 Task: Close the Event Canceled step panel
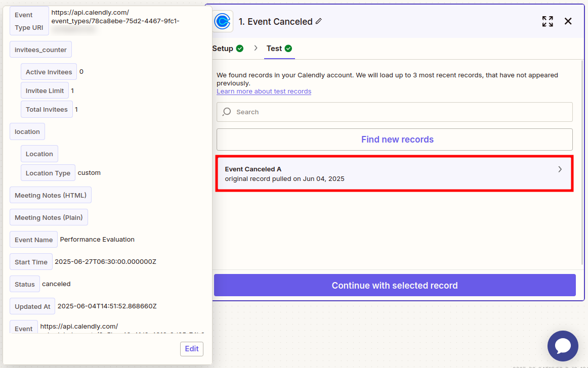tap(568, 21)
